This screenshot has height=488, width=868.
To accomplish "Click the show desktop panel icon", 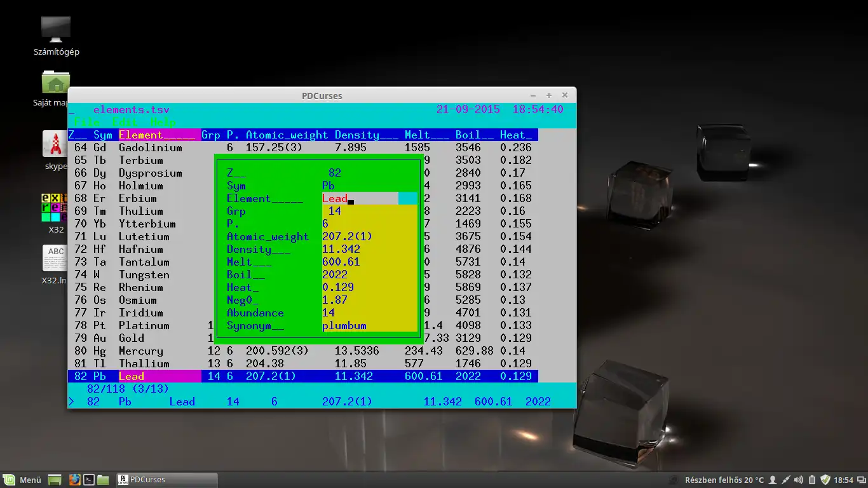I will pos(55,480).
